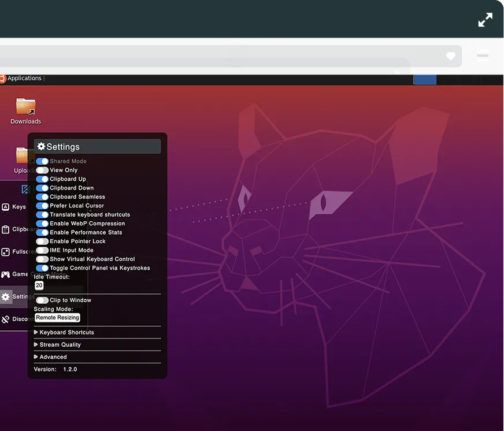Enable Pointer Lock
Screen dimensions: 504x431
(42, 241)
